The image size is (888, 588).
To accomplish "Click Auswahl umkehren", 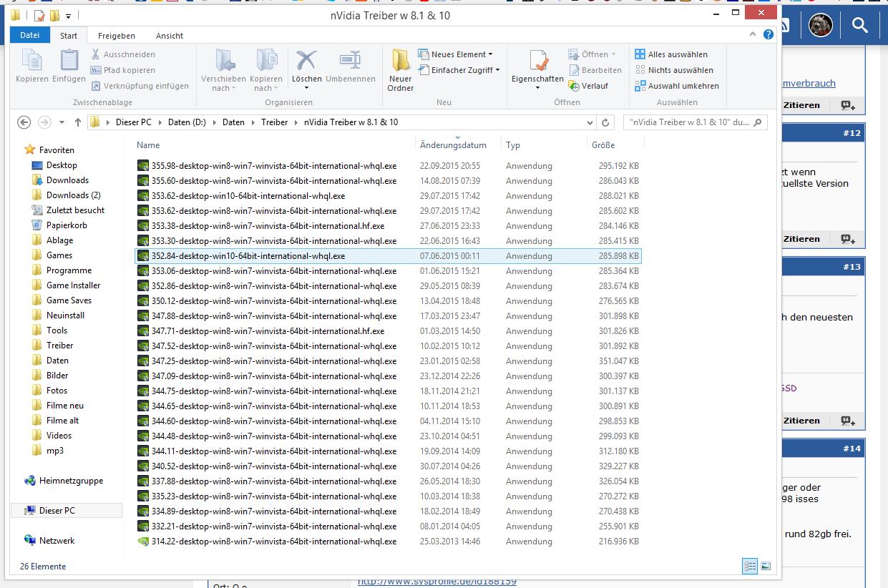I will (x=677, y=86).
